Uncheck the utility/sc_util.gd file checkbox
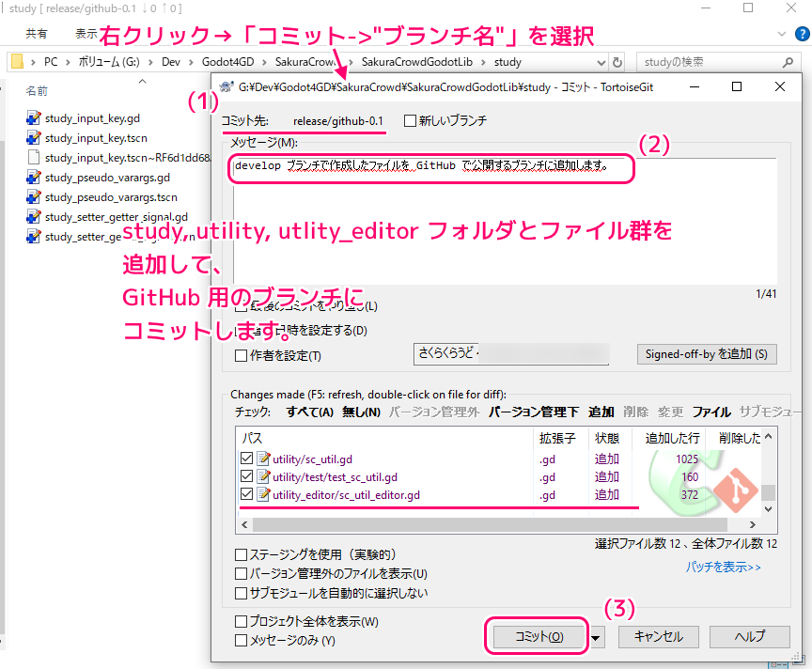 tap(247, 459)
